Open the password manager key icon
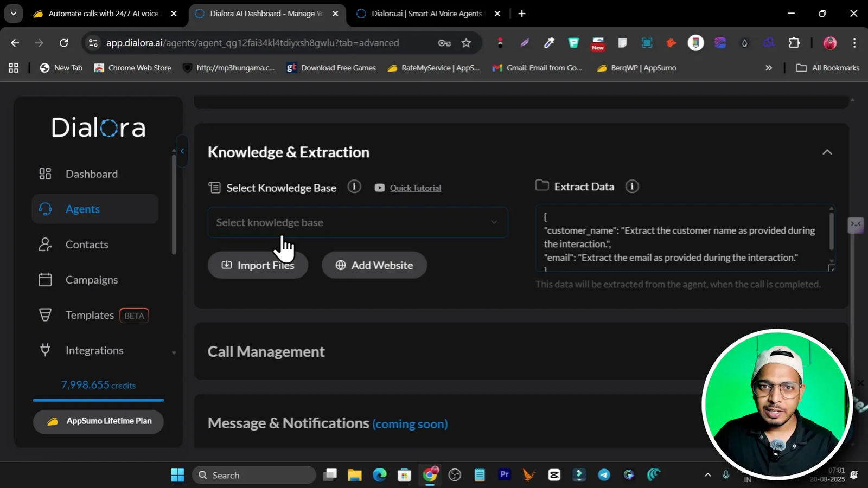This screenshot has height=488, width=868. pos(444,43)
